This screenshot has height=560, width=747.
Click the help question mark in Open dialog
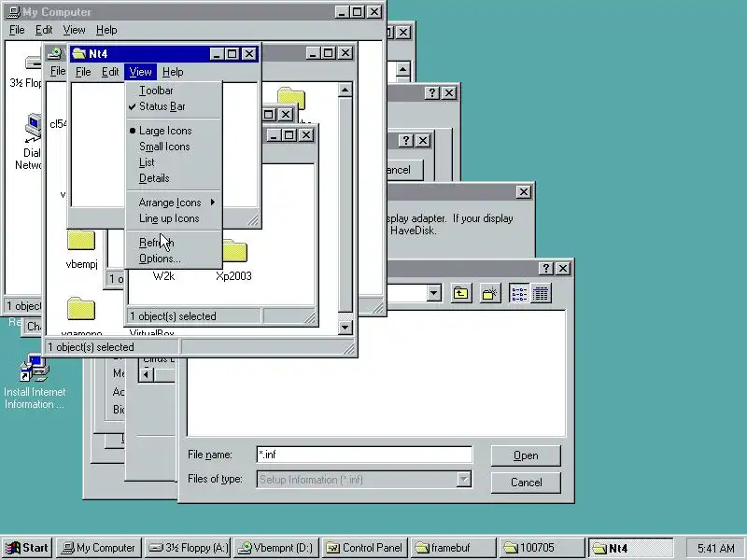[545, 269]
